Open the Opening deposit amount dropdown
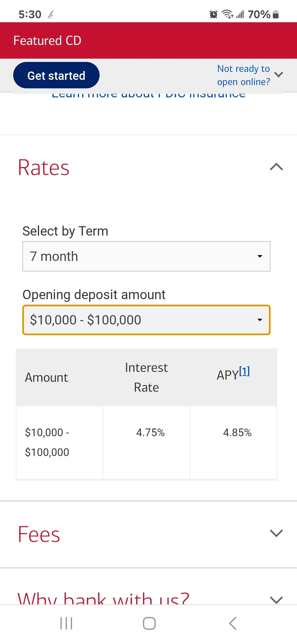The image size is (297, 644). point(146,320)
